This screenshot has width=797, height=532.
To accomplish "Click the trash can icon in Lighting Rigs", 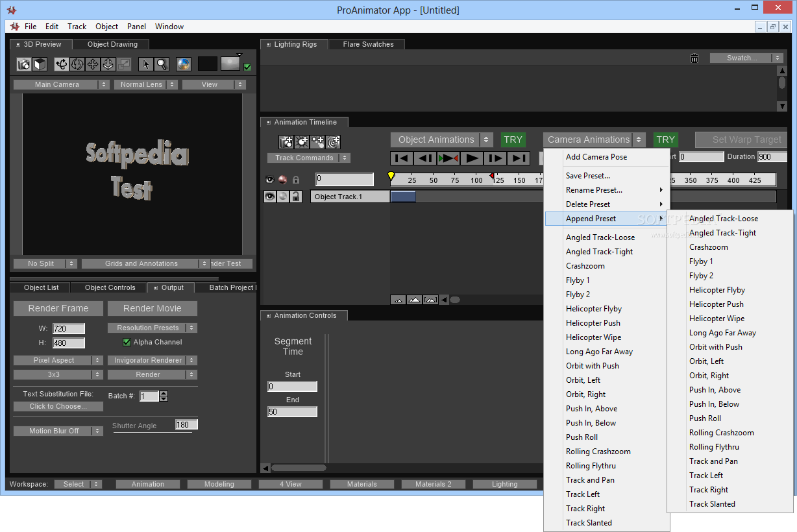I will [694, 58].
